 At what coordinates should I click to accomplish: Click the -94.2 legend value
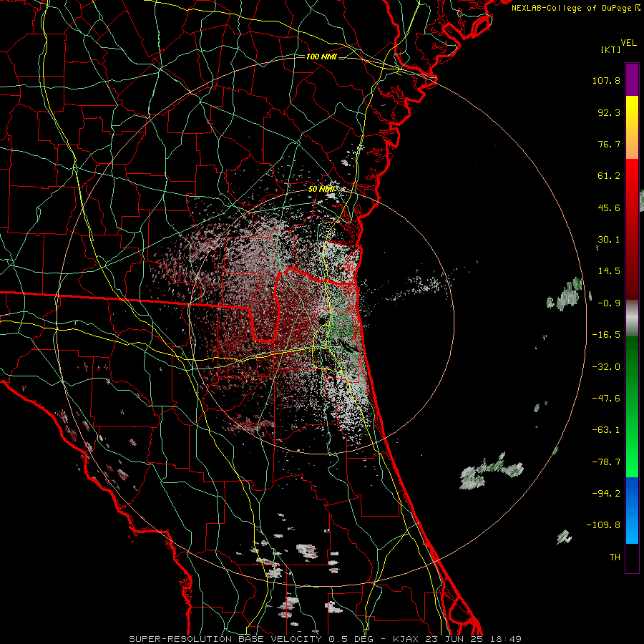tap(606, 494)
